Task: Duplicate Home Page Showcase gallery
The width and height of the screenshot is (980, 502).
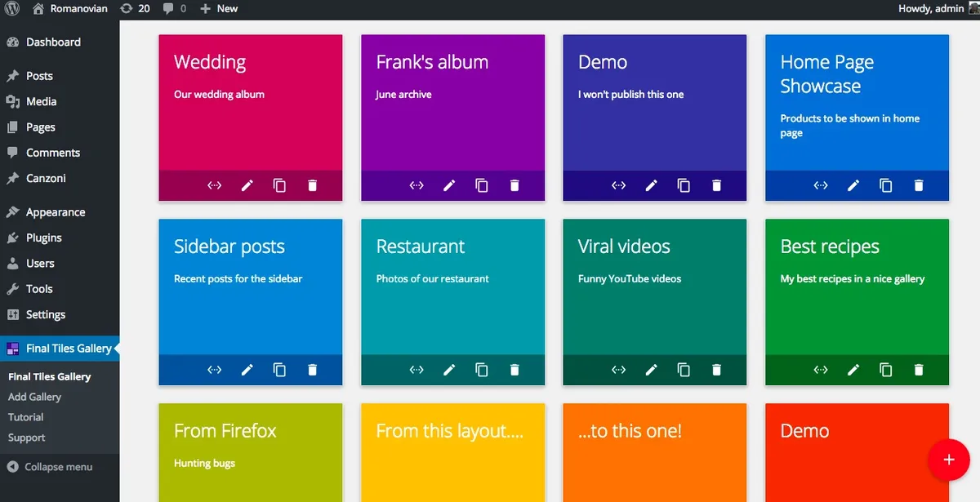Action: coord(886,185)
